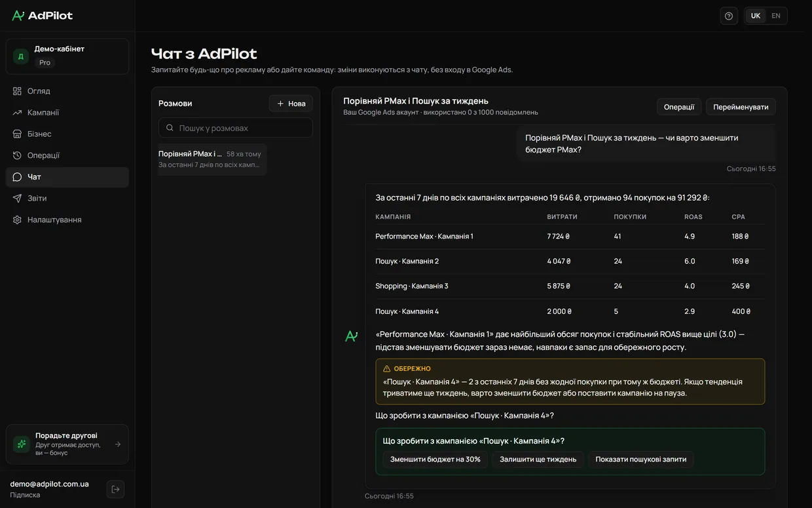Viewport: 812px width, 508px height.
Task: Click the КАМПАНІЯ column header
Action: [x=393, y=216]
